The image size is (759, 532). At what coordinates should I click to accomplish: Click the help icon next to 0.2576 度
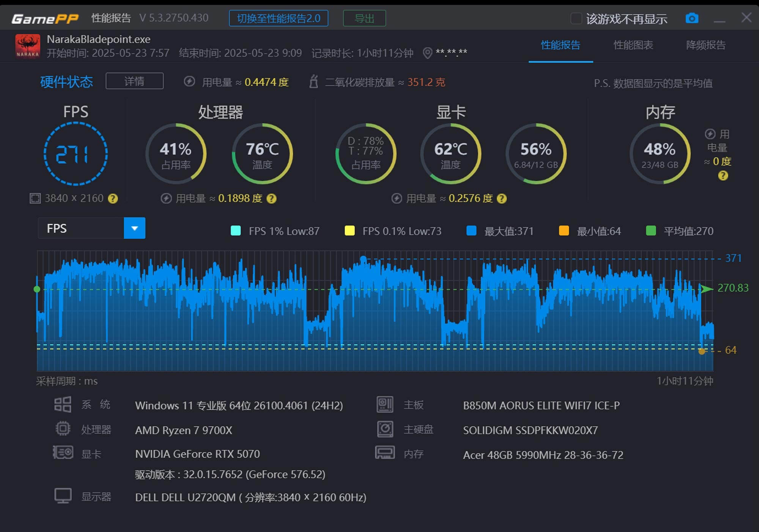[502, 199]
